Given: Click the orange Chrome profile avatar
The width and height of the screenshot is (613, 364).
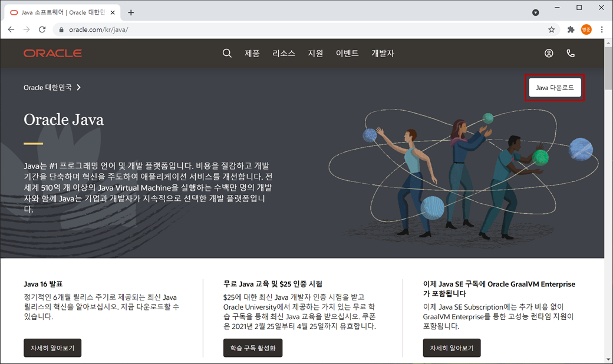Looking at the screenshot, I should (x=586, y=29).
